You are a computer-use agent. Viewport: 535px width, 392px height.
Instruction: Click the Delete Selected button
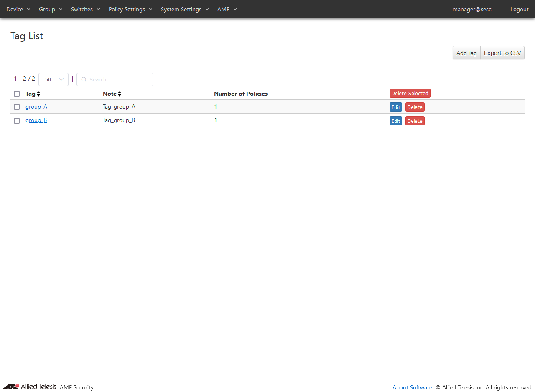410,94
